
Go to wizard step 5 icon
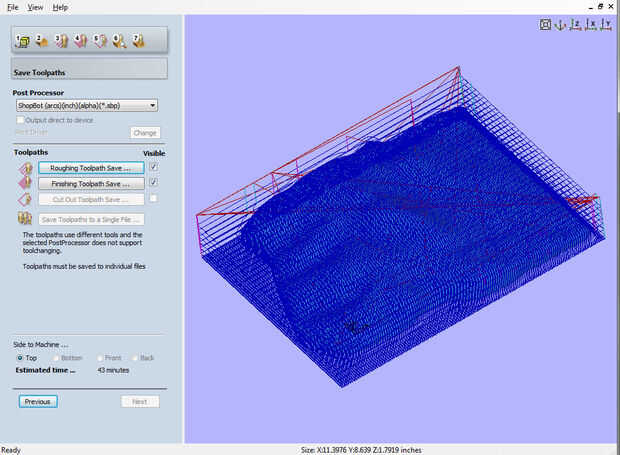coord(100,41)
